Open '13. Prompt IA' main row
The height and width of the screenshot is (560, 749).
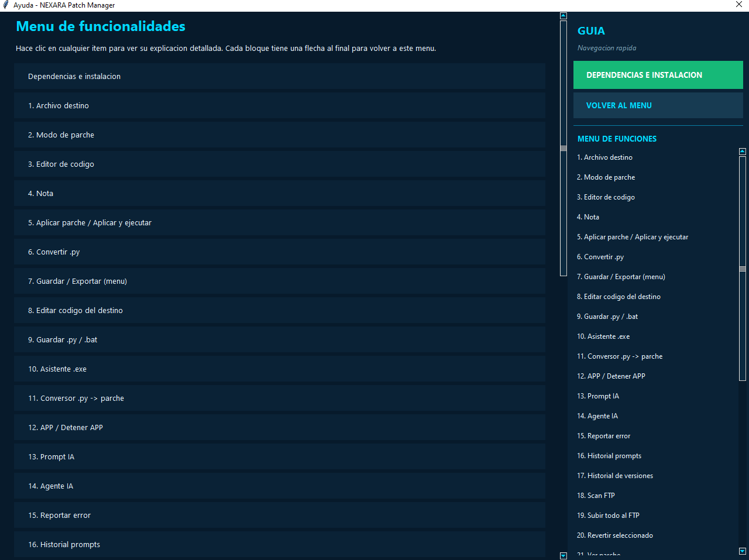(280, 456)
